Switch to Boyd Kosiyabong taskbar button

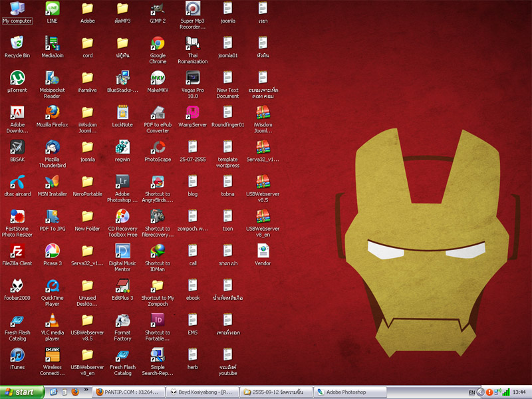[203, 392]
